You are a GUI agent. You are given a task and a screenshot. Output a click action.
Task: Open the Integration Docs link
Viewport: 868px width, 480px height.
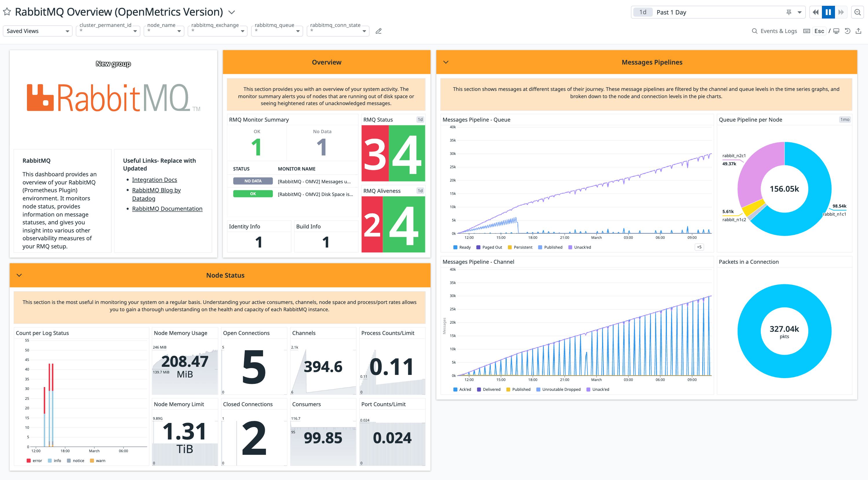pyautogui.click(x=154, y=180)
